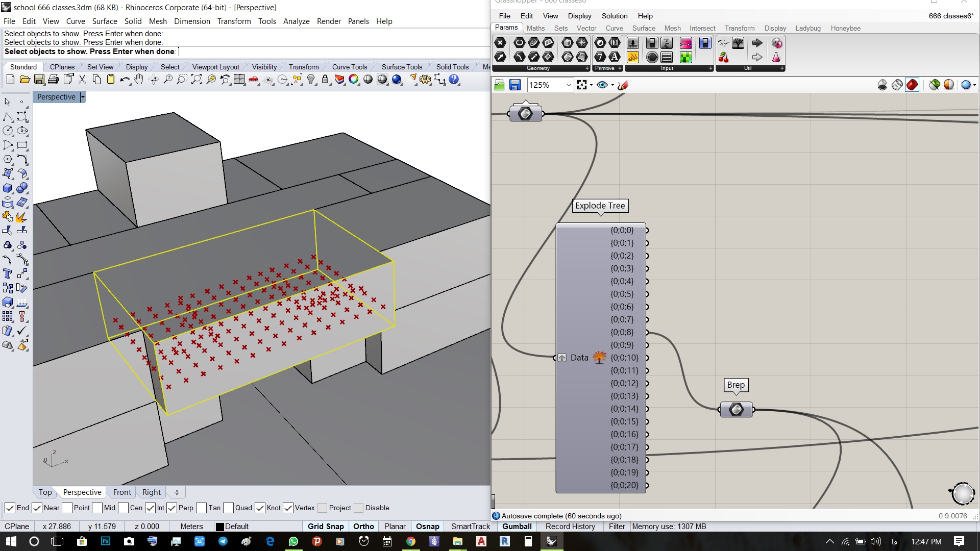The height and width of the screenshot is (551, 980).
Task: Click the Print icon in Rhino Standard toolbar
Action: point(53,80)
